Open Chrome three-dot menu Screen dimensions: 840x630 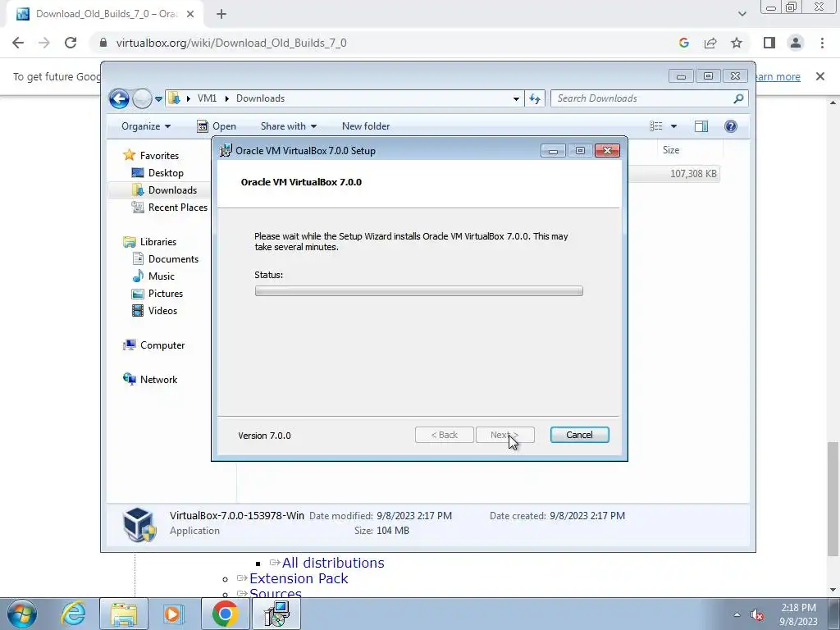tap(822, 43)
